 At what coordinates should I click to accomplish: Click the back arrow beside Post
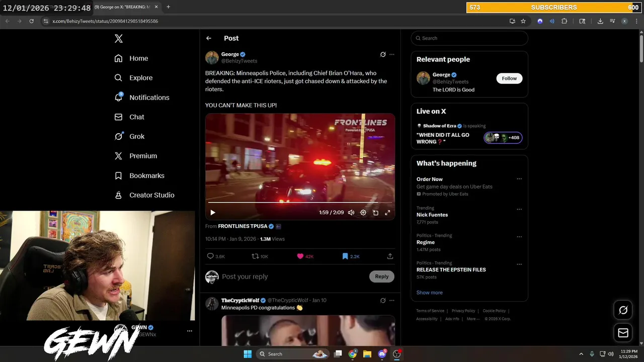pyautogui.click(x=209, y=38)
